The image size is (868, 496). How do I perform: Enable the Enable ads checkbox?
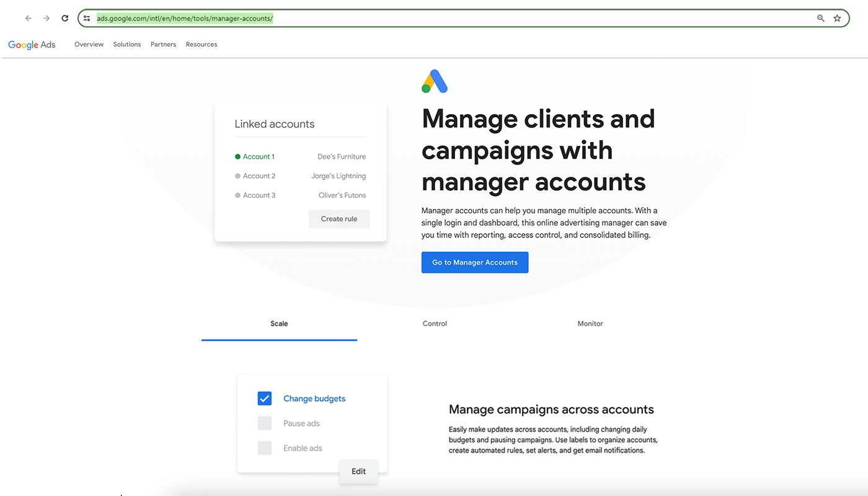click(265, 448)
